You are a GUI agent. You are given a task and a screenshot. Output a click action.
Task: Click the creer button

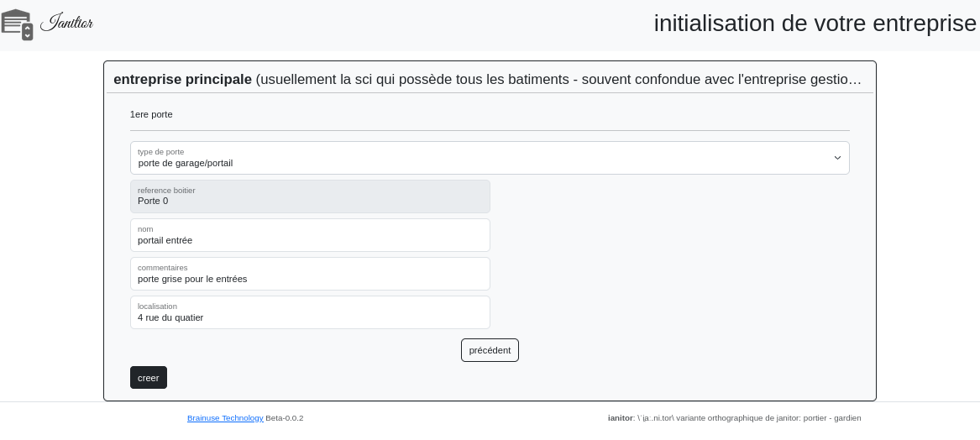(x=148, y=378)
